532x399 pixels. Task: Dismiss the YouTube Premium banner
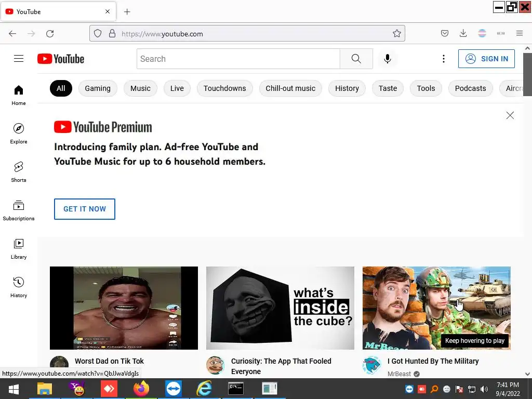pos(510,115)
